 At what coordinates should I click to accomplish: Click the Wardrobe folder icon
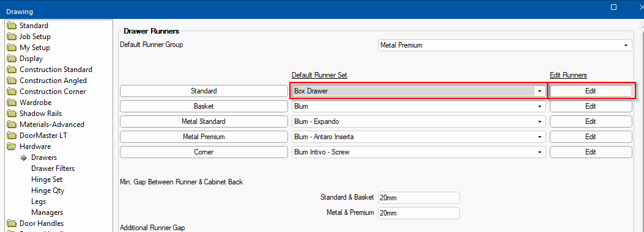pos(12,103)
